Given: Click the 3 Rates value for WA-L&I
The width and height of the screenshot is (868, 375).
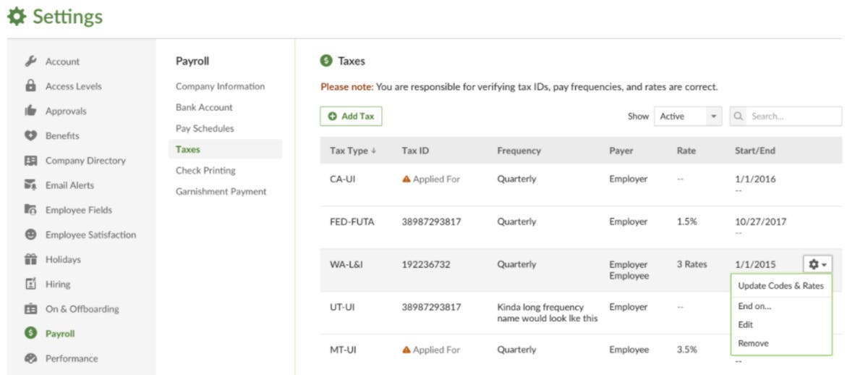Looking at the screenshot, I should pyautogui.click(x=692, y=264).
